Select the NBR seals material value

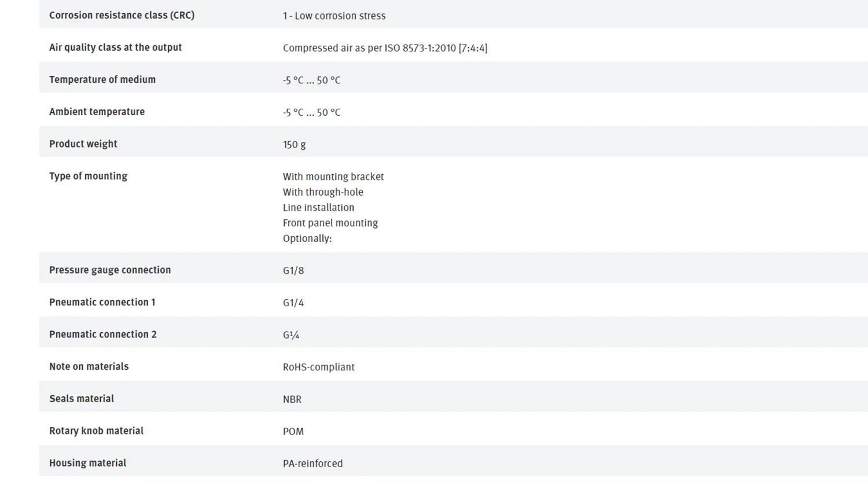tap(292, 399)
